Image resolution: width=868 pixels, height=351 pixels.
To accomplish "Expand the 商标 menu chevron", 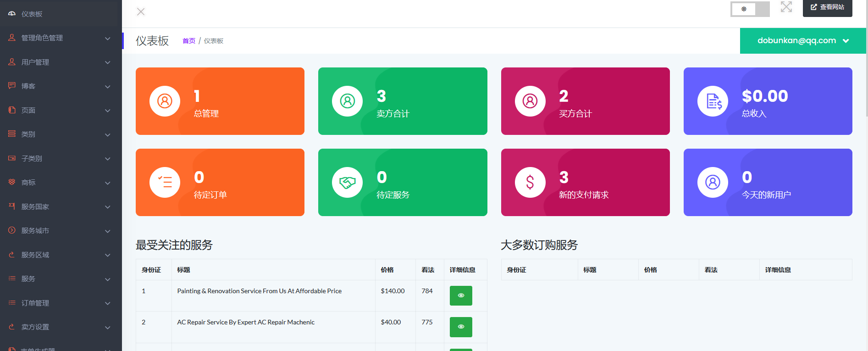I will (108, 183).
